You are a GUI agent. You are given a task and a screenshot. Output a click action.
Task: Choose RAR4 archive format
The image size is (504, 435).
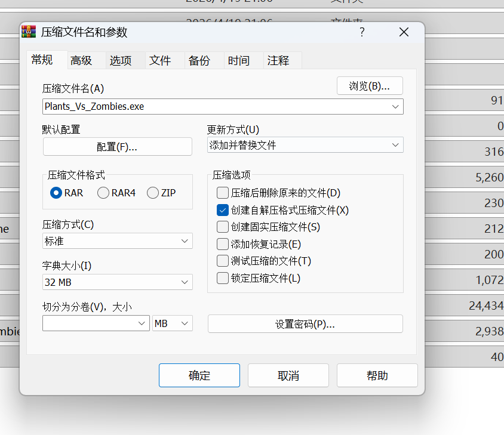(103, 193)
